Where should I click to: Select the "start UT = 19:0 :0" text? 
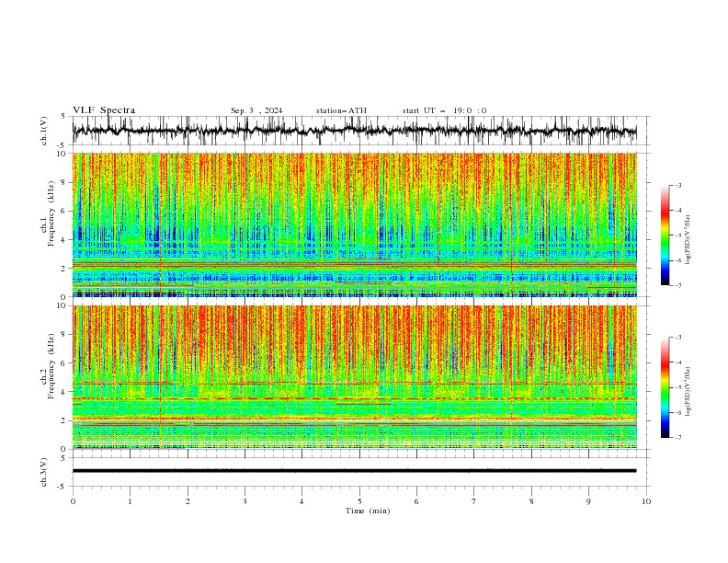click(x=444, y=110)
